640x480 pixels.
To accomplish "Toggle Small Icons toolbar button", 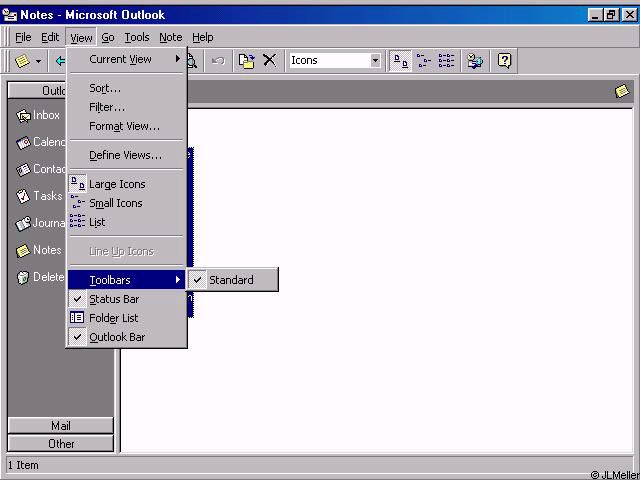I will (424, 61).
